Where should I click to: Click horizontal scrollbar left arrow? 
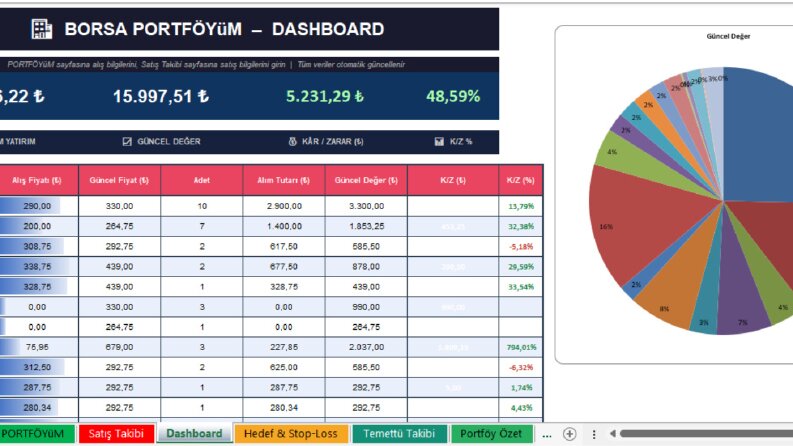pos(612,433)
